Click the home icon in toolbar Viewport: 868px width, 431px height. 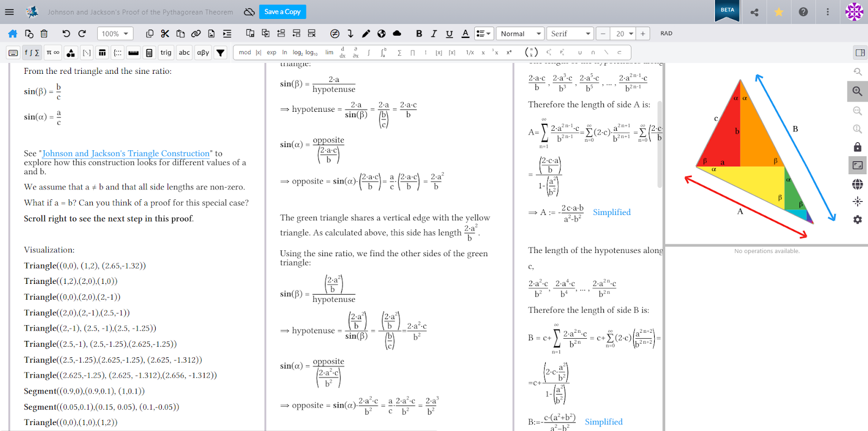13,34
